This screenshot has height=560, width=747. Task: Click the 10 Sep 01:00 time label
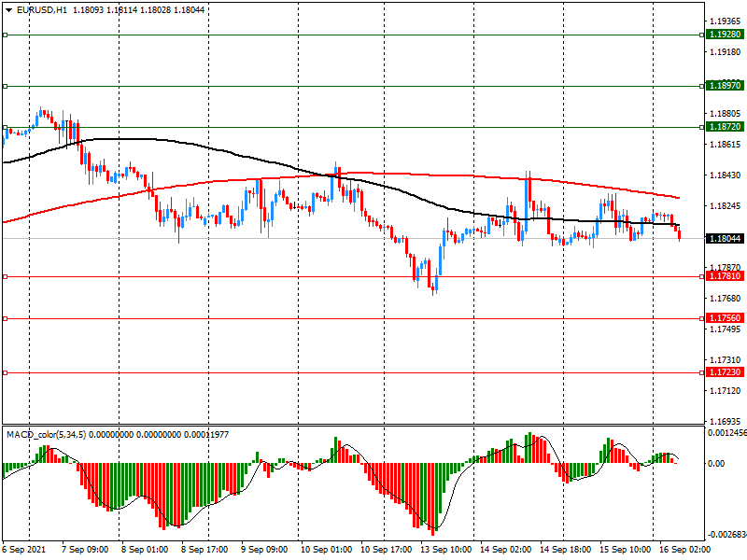click(326, 550)
